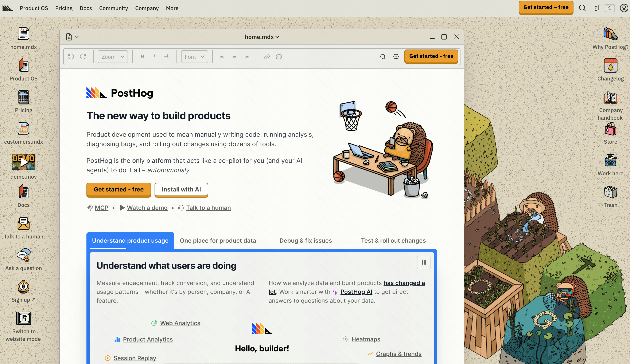
Task: Toggle italic formatting in the toolbar
Action: point(154,57)
